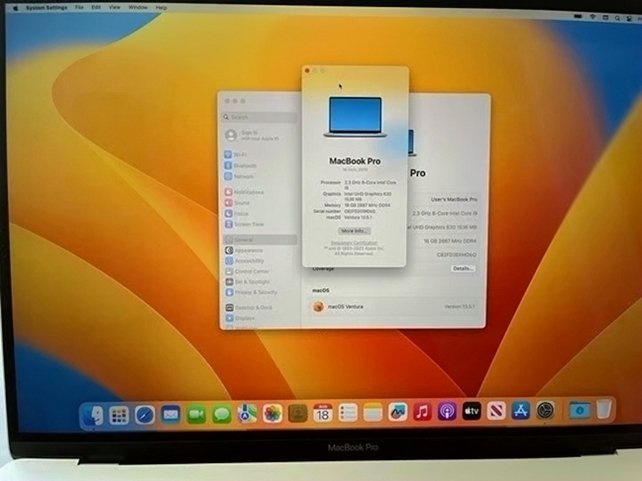Click the macOS Ventura row
This screenshot has width=642, height=481.
393,307
